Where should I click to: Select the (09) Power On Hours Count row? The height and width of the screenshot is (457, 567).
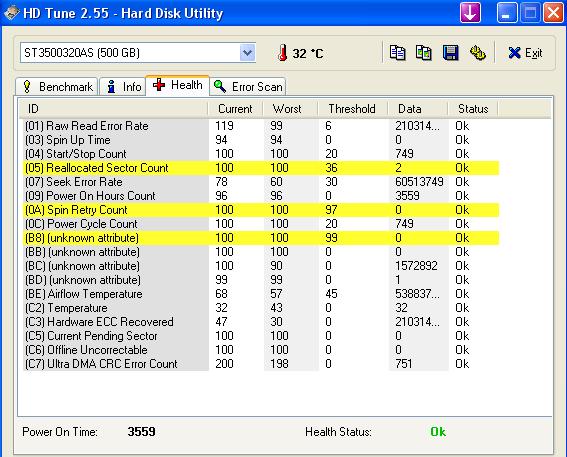tap(261, 196)
